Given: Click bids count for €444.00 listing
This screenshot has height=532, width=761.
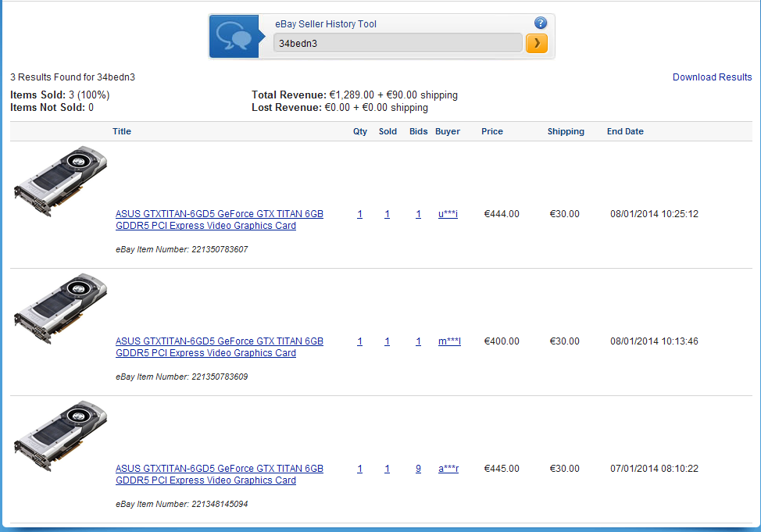Looking at the screenshot, I should point(418,214).
